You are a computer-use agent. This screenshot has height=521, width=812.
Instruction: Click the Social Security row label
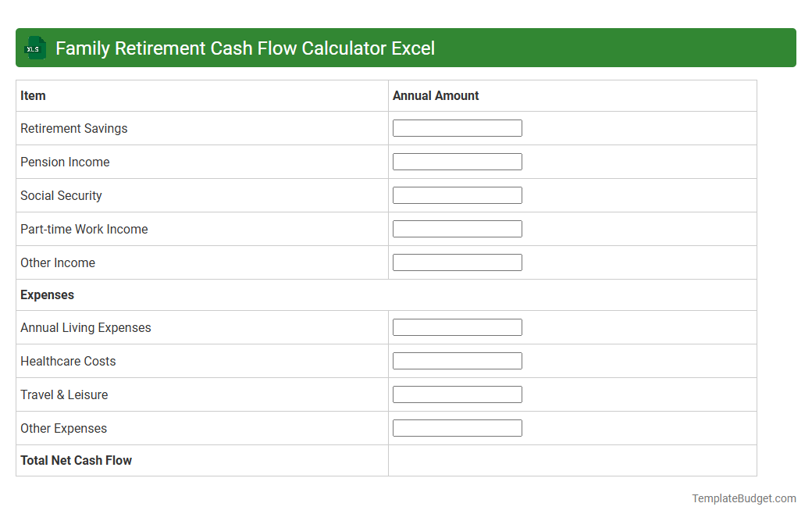(61, 195)
